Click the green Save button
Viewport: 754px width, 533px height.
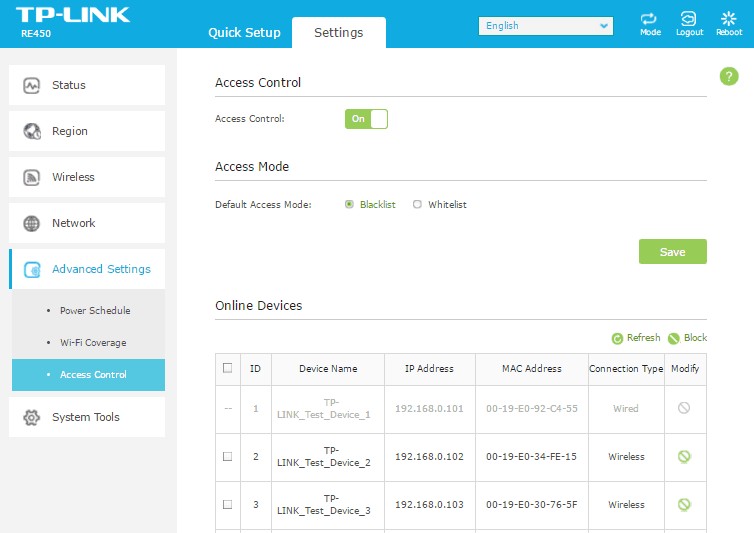pos(672,252)
